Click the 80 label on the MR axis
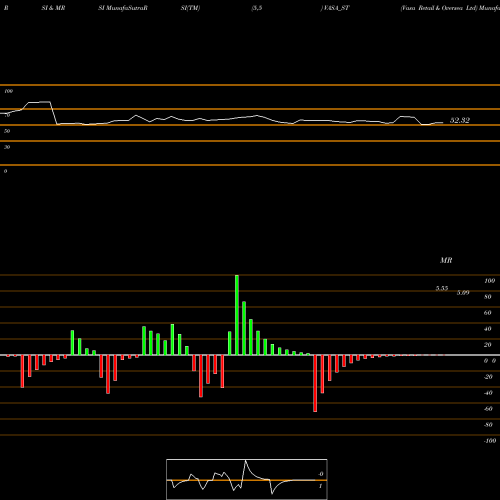This screenshot has height=500, width=500. pyautogui.click(x=488, y=297)
